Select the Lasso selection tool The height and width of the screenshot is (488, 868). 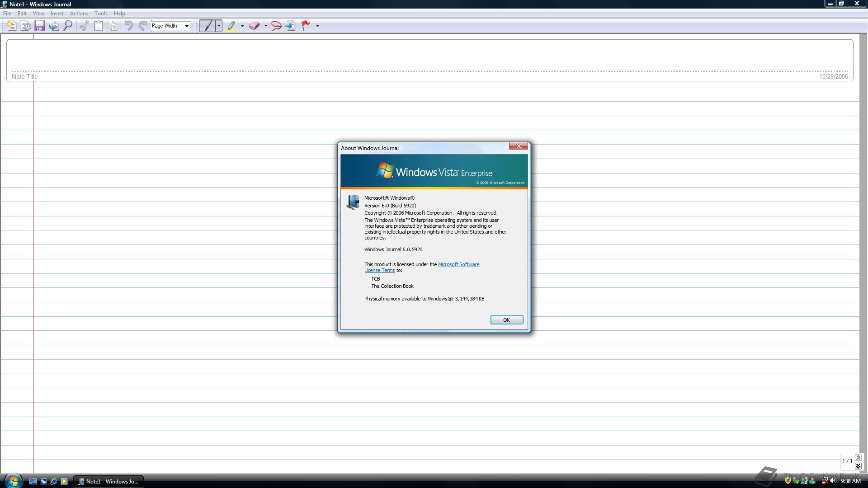[x=276, y=26]
